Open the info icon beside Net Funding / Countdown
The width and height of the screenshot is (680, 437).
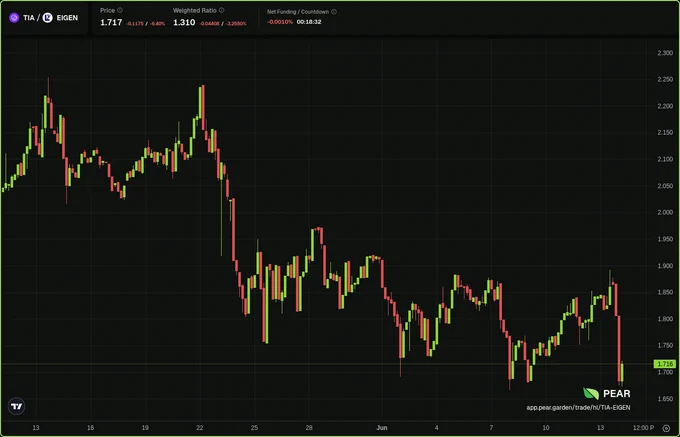coord(334,12)
